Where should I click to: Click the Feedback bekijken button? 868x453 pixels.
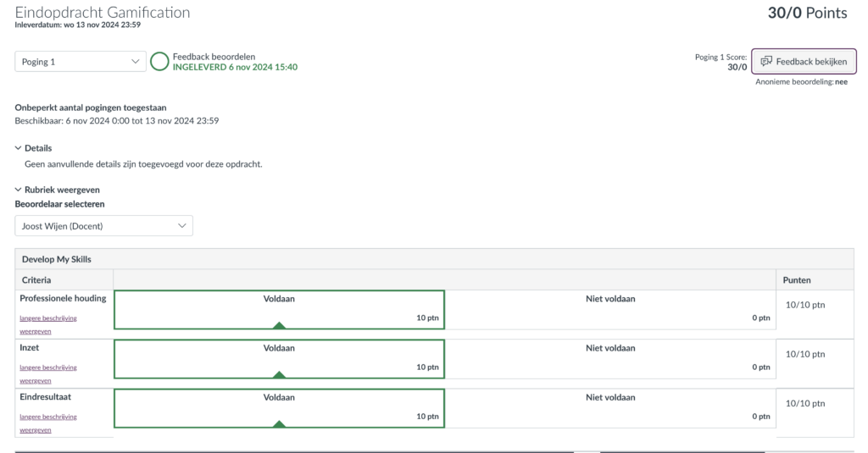coord(804,62)
